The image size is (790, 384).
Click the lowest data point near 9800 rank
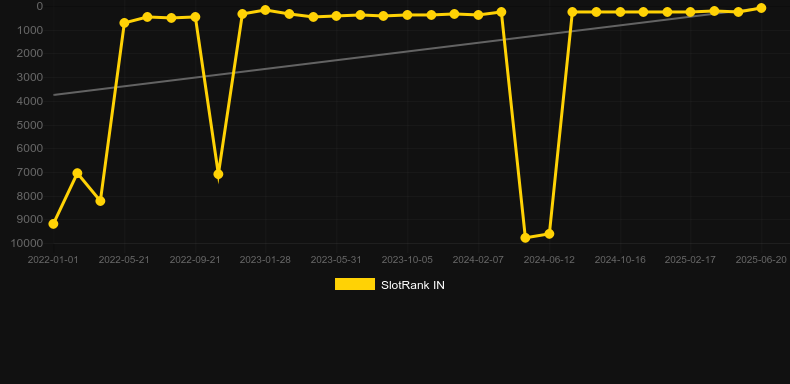coord(525,237)
